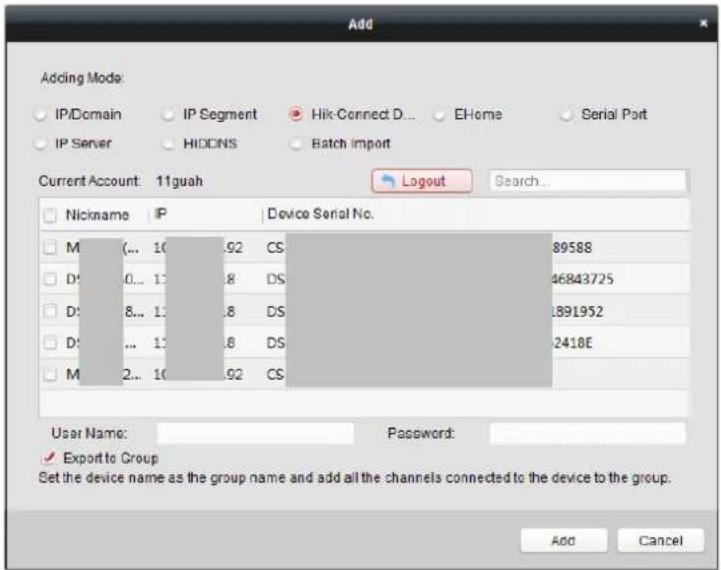Click the serial number ending 46843725

click(x=582, y=279)
